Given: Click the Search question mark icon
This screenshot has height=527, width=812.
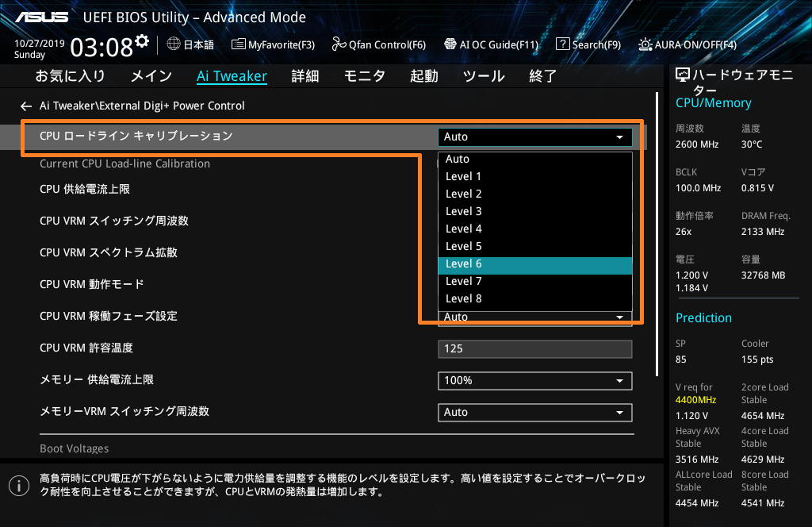Looking at the screenshot, I should coord(562,44).
